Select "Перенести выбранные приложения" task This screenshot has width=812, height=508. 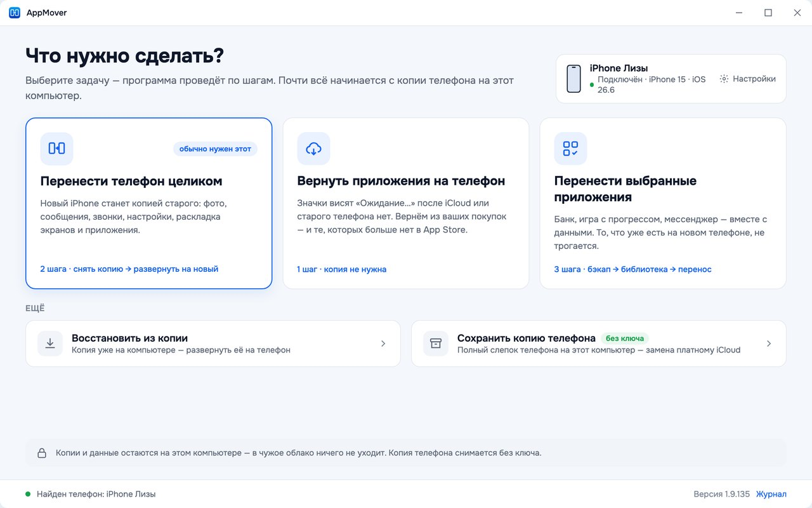pyautogui.click(x=663, y=203)
